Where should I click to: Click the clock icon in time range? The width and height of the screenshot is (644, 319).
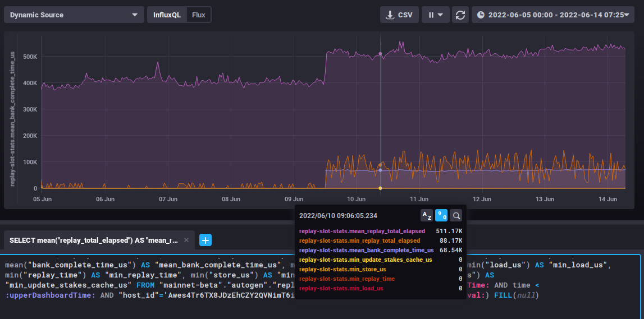(481, 15)
